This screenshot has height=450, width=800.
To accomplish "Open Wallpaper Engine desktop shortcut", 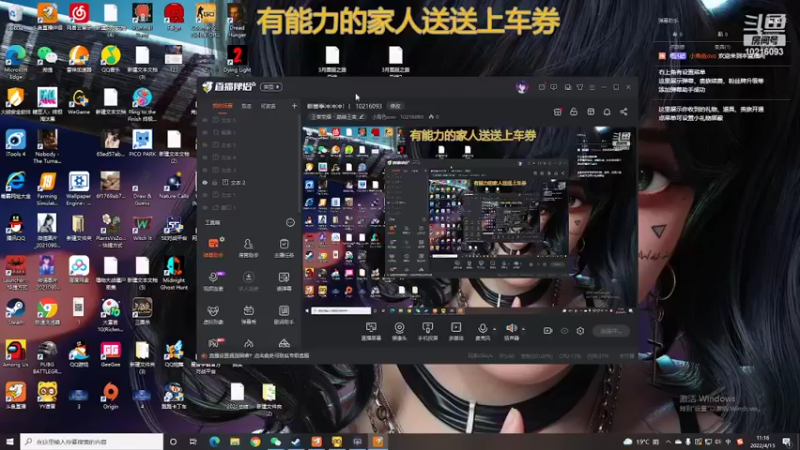I will [79, 186].
